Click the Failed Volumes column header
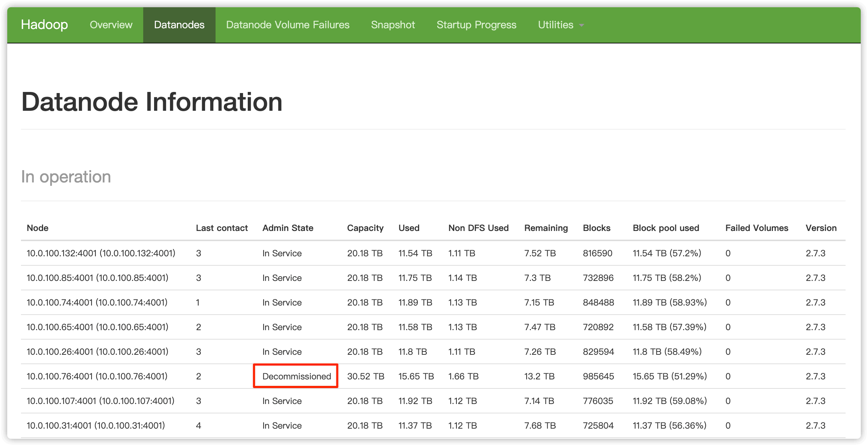Image resolution: width=868 pixels, height=446 pixels. click(757, 228)
